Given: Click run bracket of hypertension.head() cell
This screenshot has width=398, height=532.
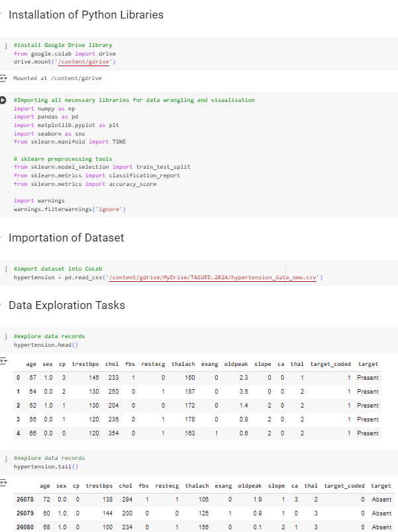Looking at the screenshot, I should tap(5, 337).
